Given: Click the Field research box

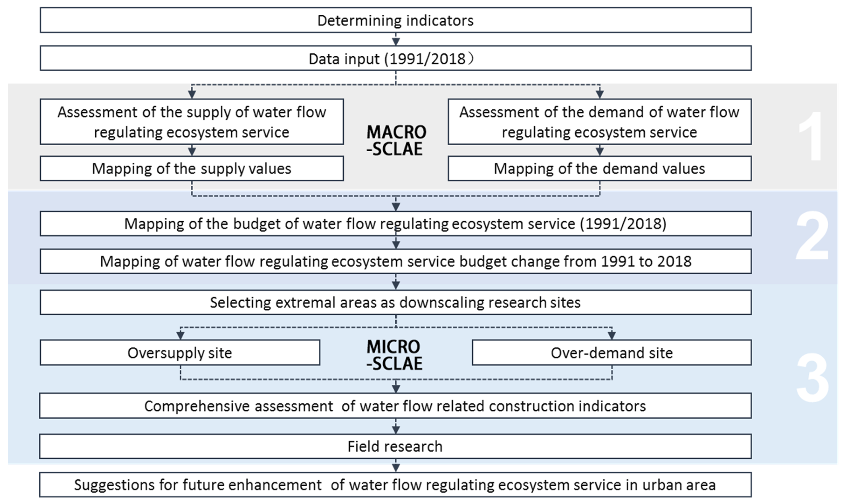Looking at the screenshot, I should point(395,446).
